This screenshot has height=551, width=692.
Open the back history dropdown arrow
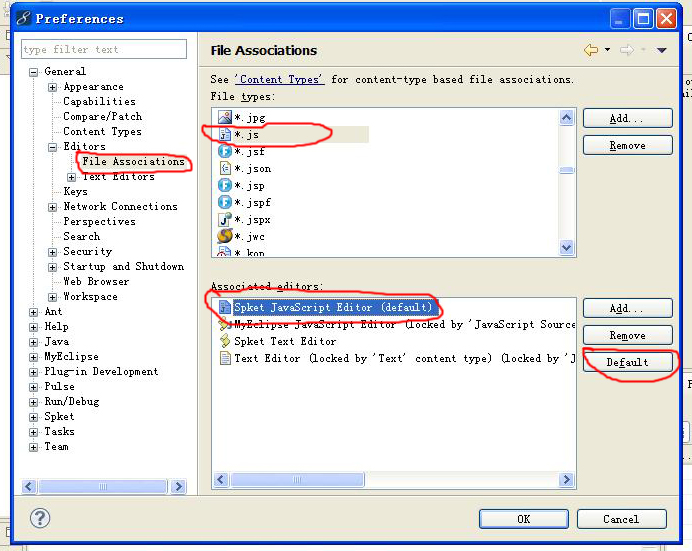coord(608,49)
